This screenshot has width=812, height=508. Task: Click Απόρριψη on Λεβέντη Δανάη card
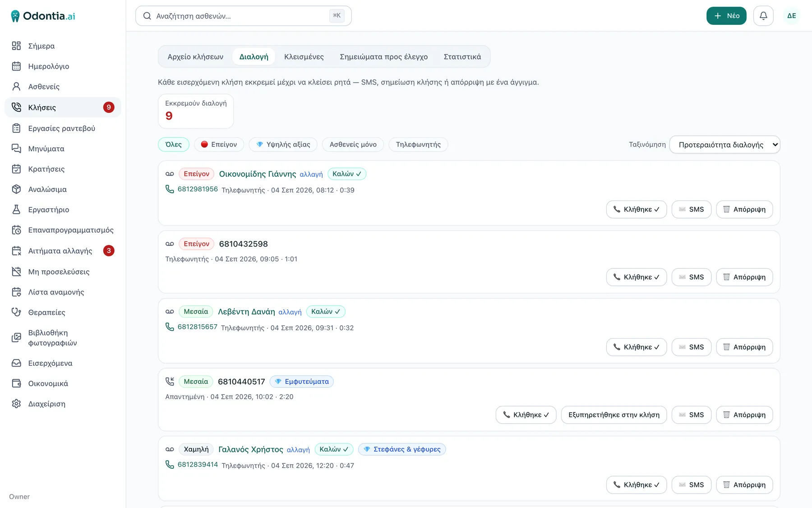click(744, 347)
